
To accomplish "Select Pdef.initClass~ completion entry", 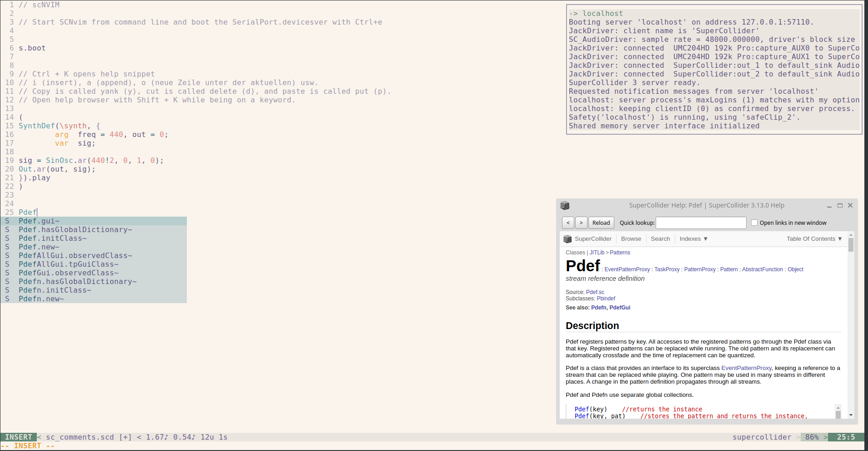I will pos(94,238).
